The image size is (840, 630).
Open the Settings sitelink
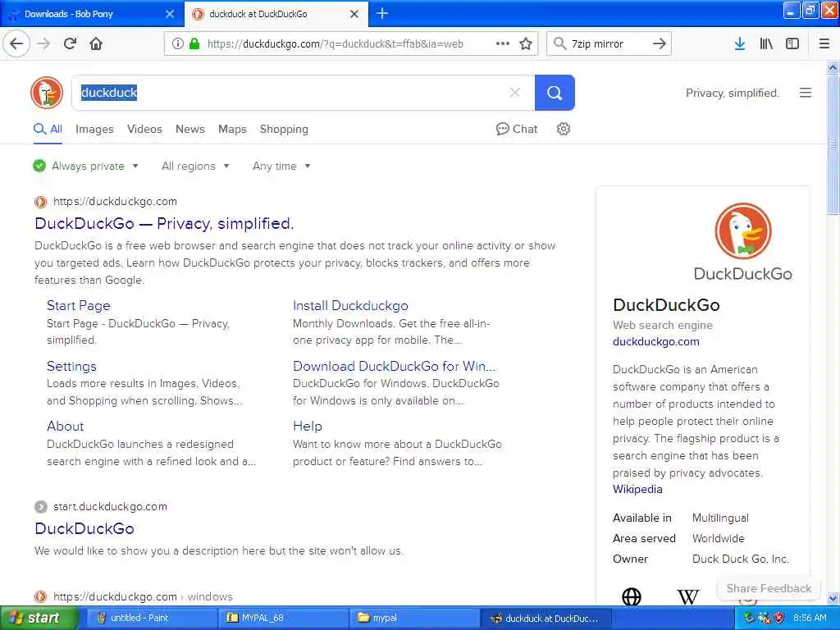point(71,367)
